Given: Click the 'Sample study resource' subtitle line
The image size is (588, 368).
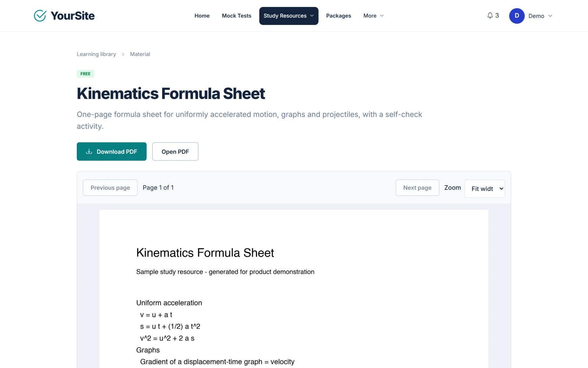Looking at the screenshot, I should point(225,272).
